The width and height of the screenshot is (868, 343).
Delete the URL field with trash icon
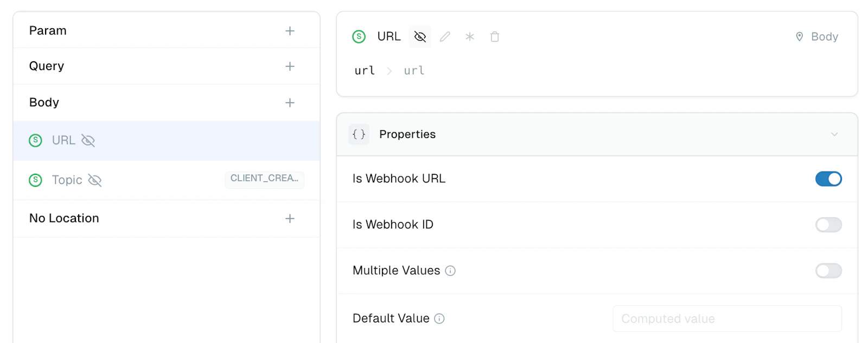pyautogui.click(x=495, y=37)
